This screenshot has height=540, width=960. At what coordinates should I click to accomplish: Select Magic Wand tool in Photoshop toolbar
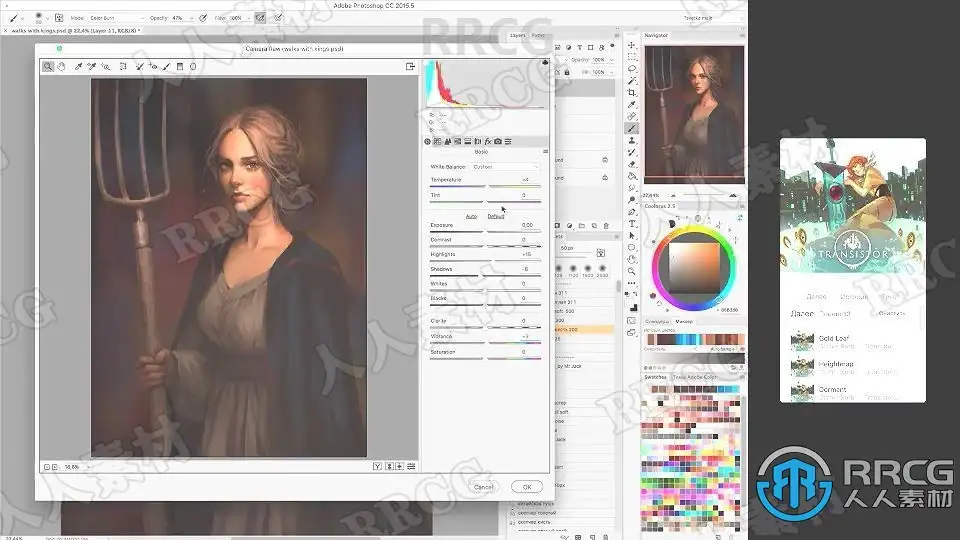tap(632, 80)
